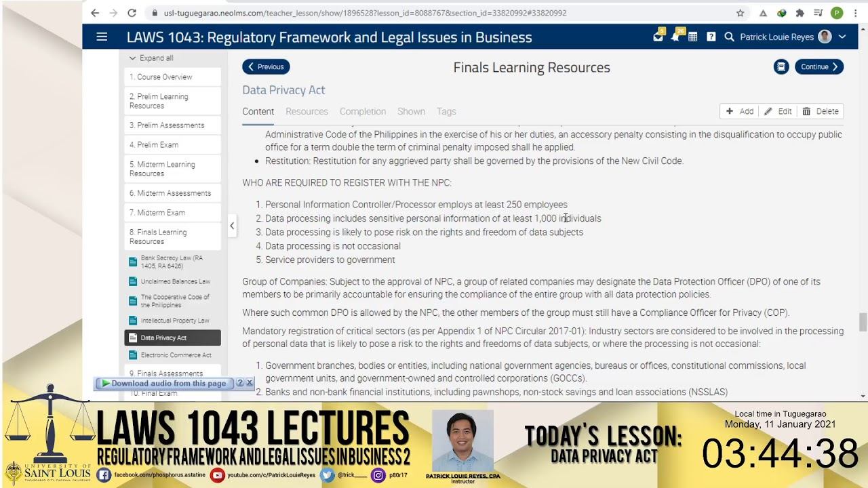Viewport: 868px width, 488px height.
Task: Click 'Service providers to government' list item
Action: tap(330, 260)
